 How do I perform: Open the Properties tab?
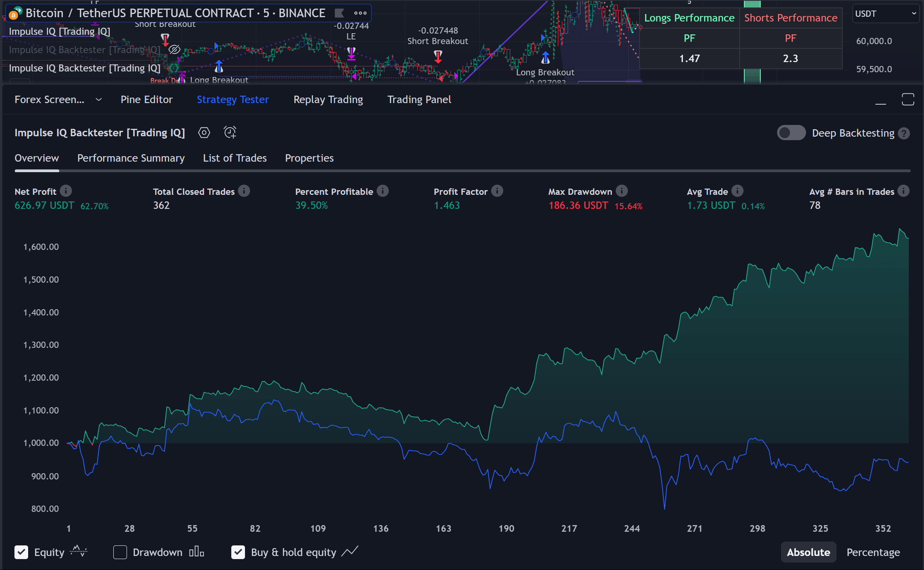(309, 158)
